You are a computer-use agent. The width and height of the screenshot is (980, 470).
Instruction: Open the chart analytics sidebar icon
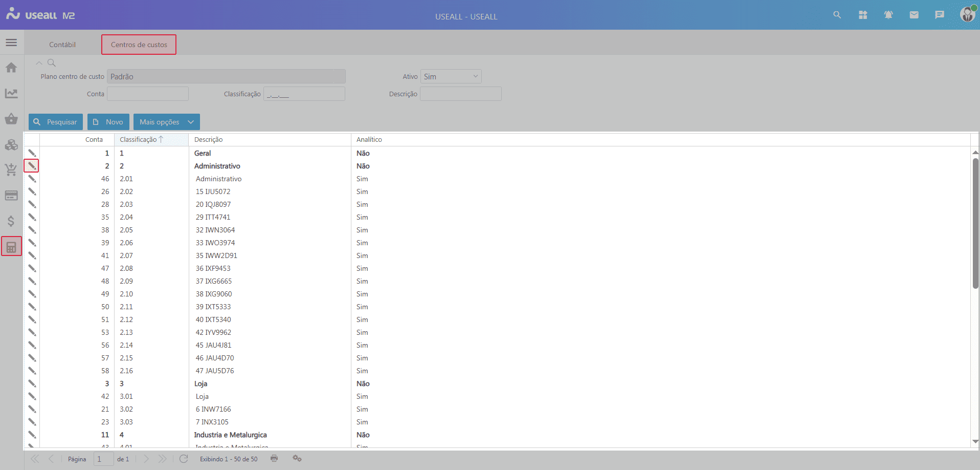[x=11, y=93]
